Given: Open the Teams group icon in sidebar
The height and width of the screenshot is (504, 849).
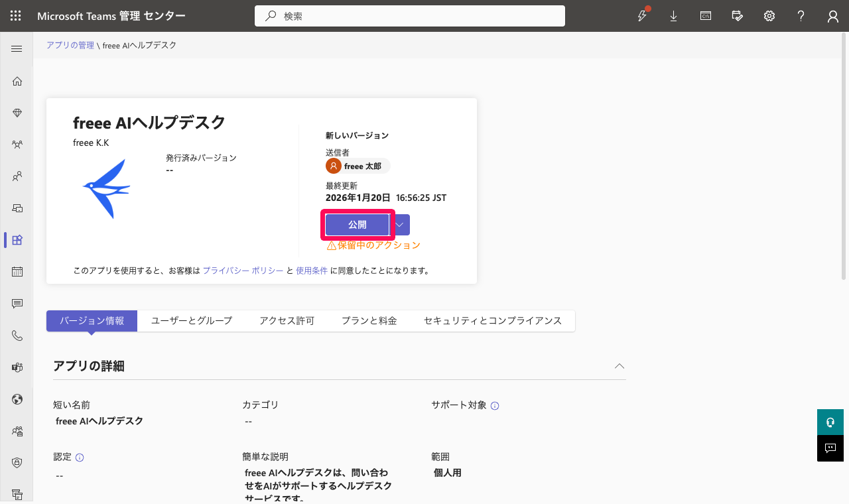Looking at the screenshot, I should pos(17,145).
